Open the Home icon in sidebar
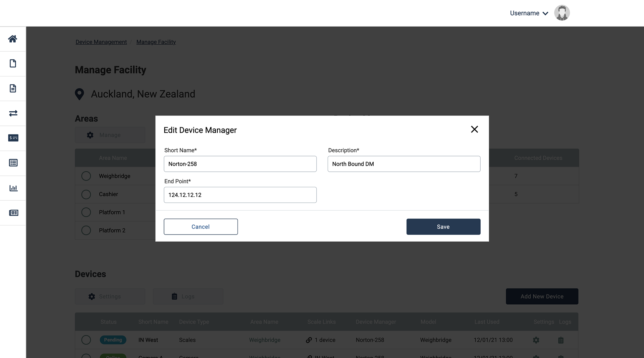 tap(13, 39)
